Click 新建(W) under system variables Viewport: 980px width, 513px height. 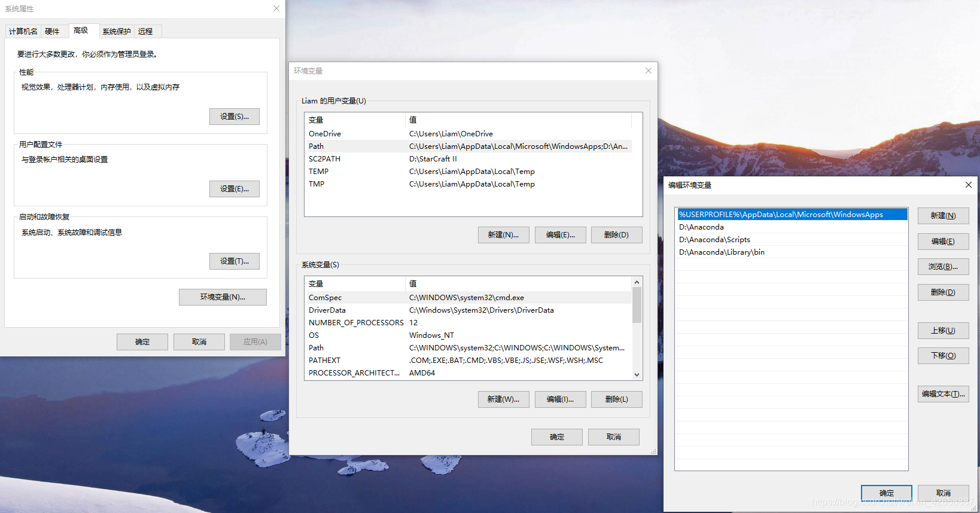pos(504,399)
